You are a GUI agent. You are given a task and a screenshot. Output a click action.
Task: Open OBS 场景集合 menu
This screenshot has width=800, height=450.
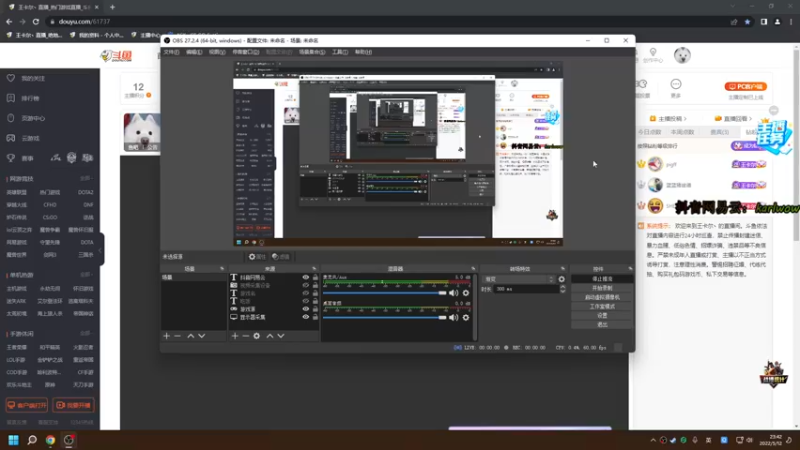312,52
